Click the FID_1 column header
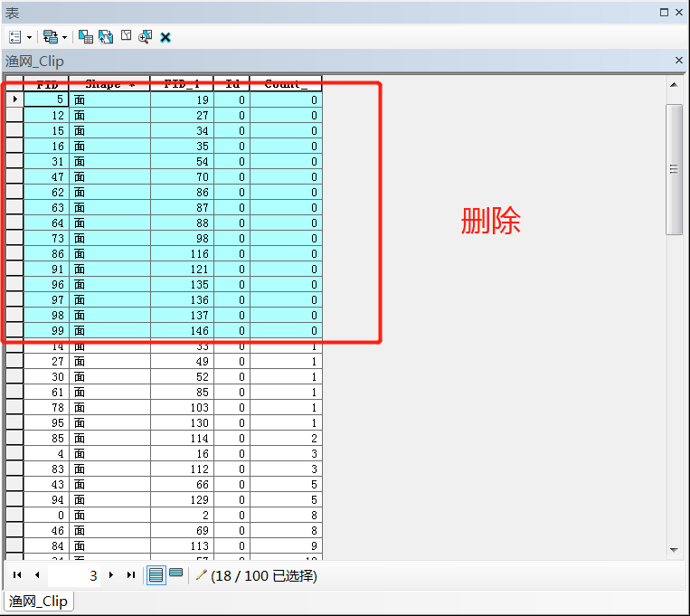Viewport: 690px width, 616px height. (x=182, y=84)
